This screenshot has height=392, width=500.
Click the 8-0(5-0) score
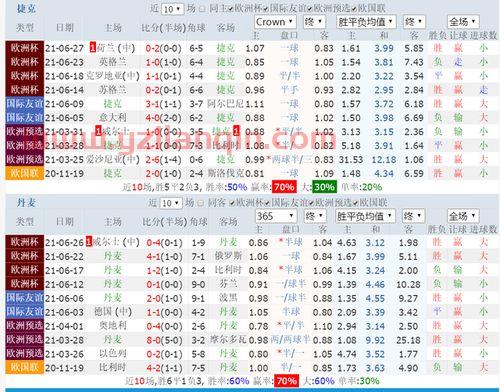coord(164,340)
